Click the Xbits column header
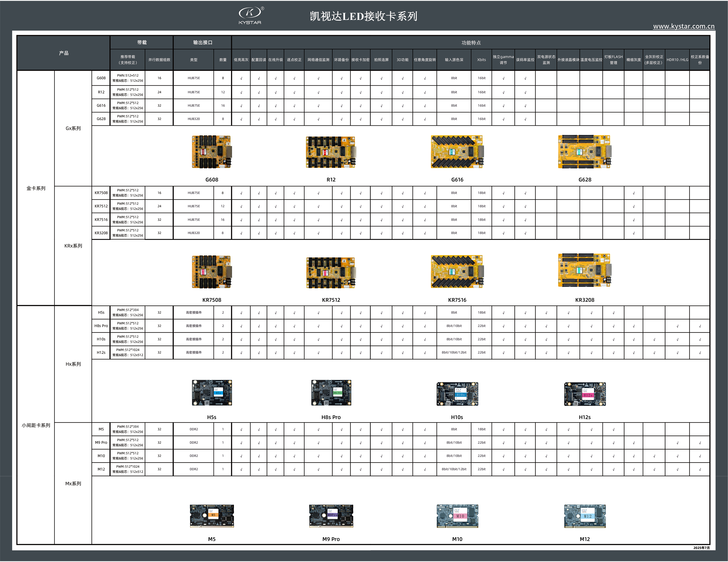Viewport: 728px width, 562px height. [481, 60]
